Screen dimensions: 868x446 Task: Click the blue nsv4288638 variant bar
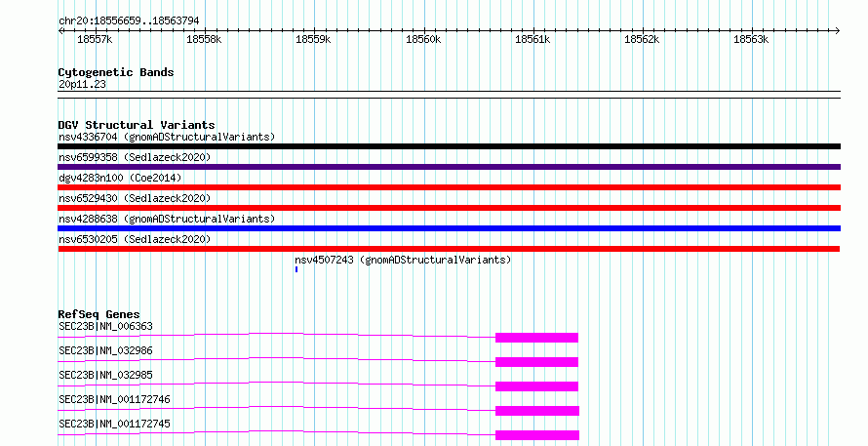pyautogui.click(x=449, y=228)
